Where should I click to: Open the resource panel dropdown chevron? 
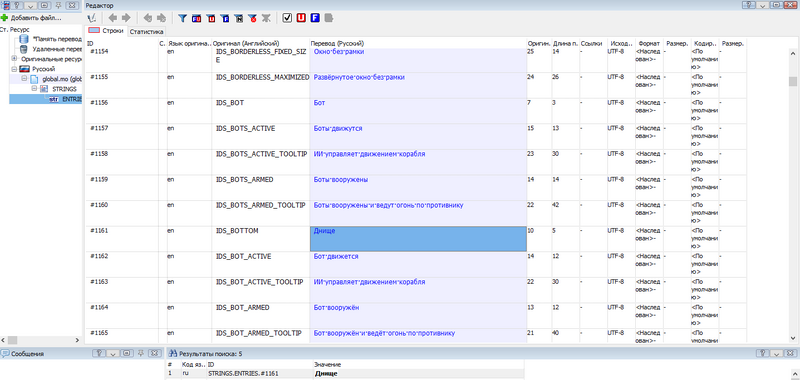pyautogui.click(x=30, y=5)
